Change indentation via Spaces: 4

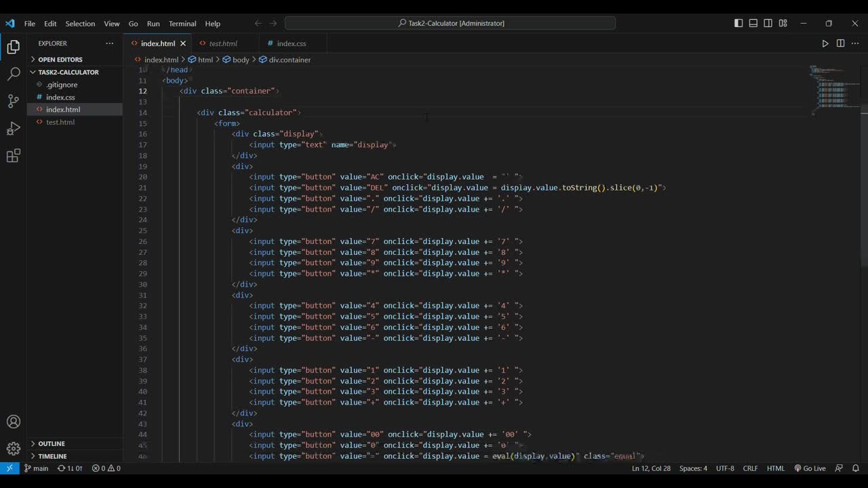tap(693, 468)
